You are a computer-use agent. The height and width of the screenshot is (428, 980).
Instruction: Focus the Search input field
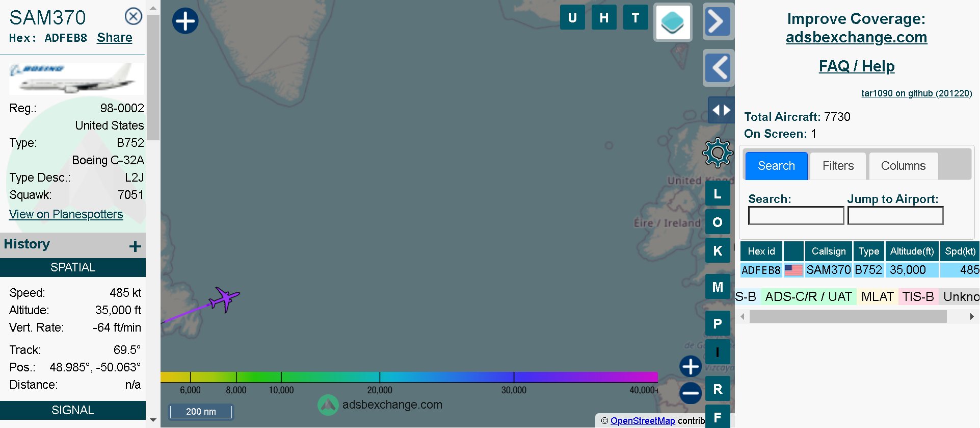tap(796, 215)
